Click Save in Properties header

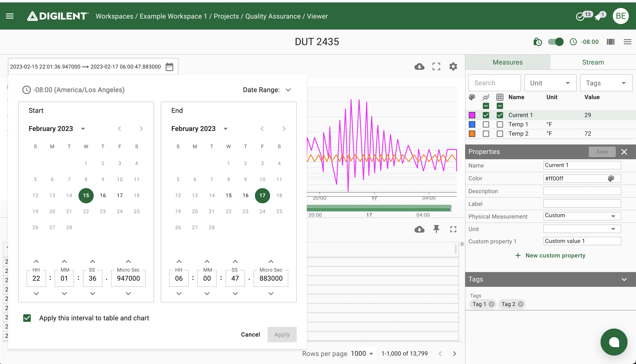click(x=602, y=152)
